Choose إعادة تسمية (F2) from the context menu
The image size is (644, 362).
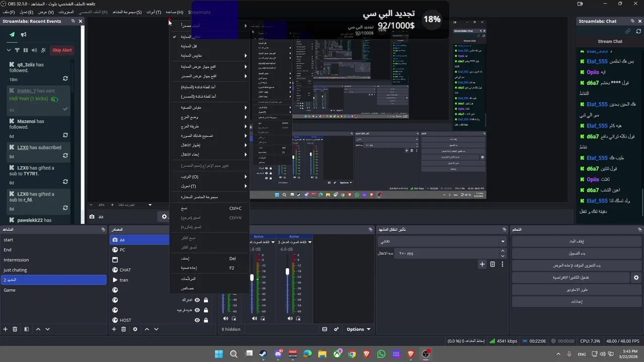(x=209, y=268)
